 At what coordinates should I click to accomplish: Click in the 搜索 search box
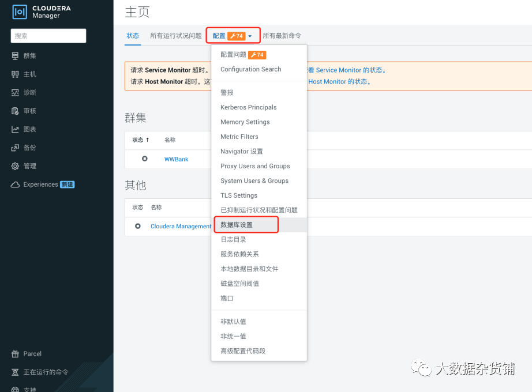[x=48, y=36]
